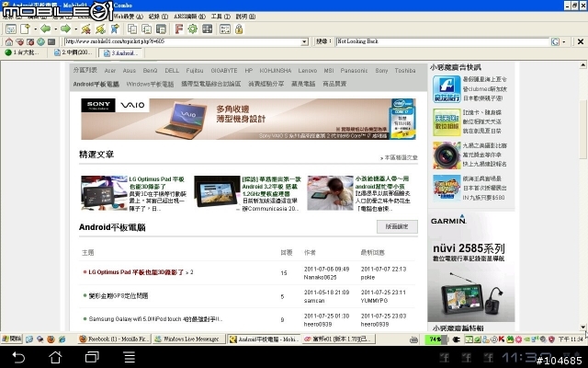
Task: Click the yellow padlock icon
Action: 239,29
